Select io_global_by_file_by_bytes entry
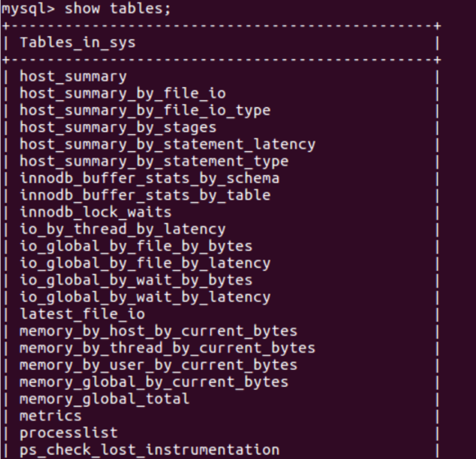 [136, 246]
